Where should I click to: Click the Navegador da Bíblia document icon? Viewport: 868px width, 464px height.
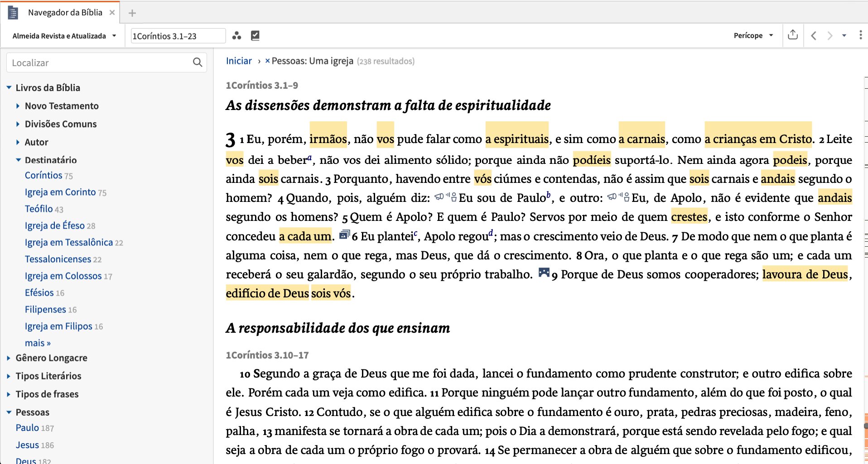point(13,13)
